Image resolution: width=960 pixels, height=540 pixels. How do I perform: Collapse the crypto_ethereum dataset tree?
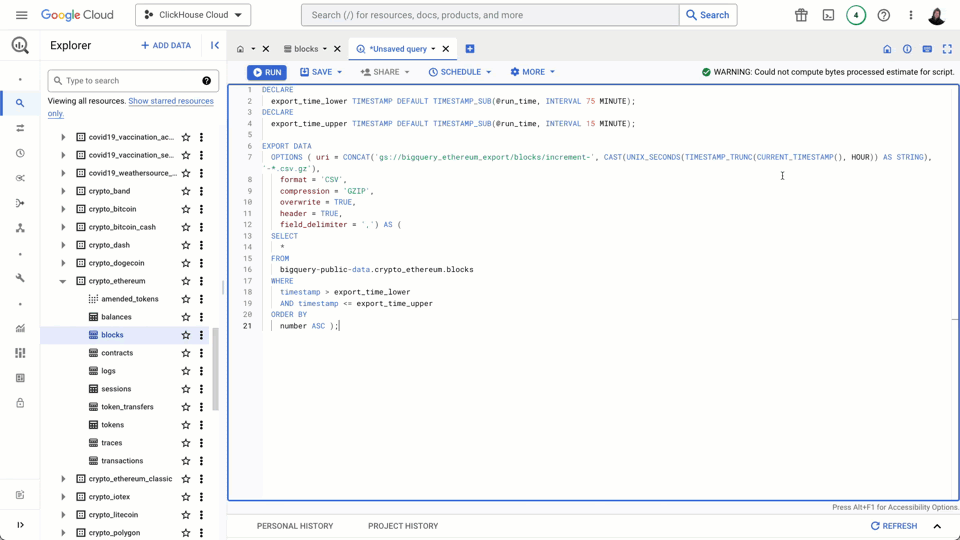pos(63,281)
